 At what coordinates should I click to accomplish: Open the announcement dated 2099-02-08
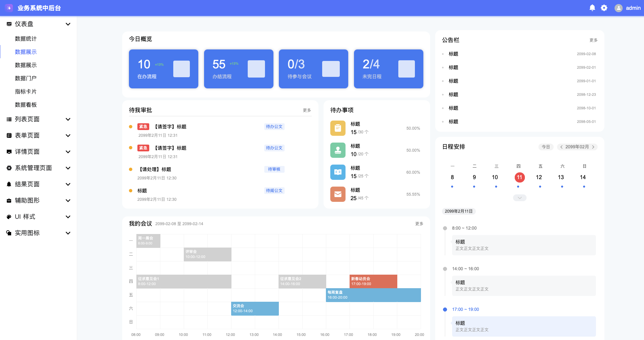pos(519,54)
